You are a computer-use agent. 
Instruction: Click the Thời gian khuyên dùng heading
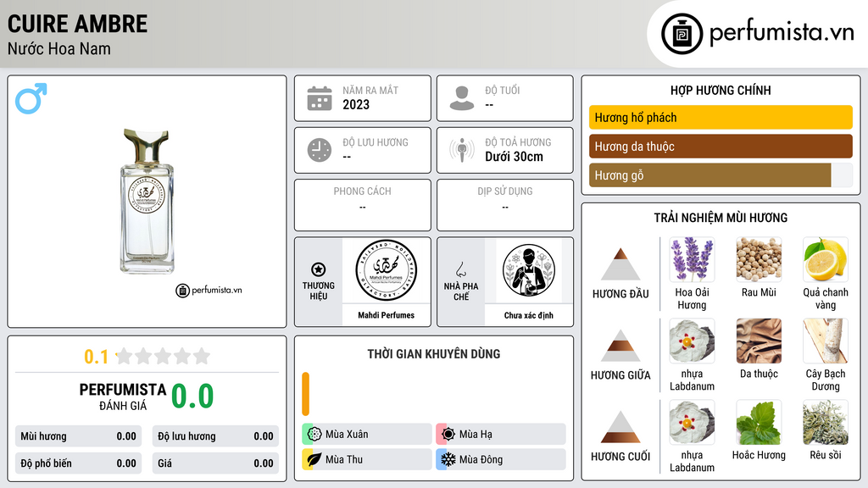point(434,354)
